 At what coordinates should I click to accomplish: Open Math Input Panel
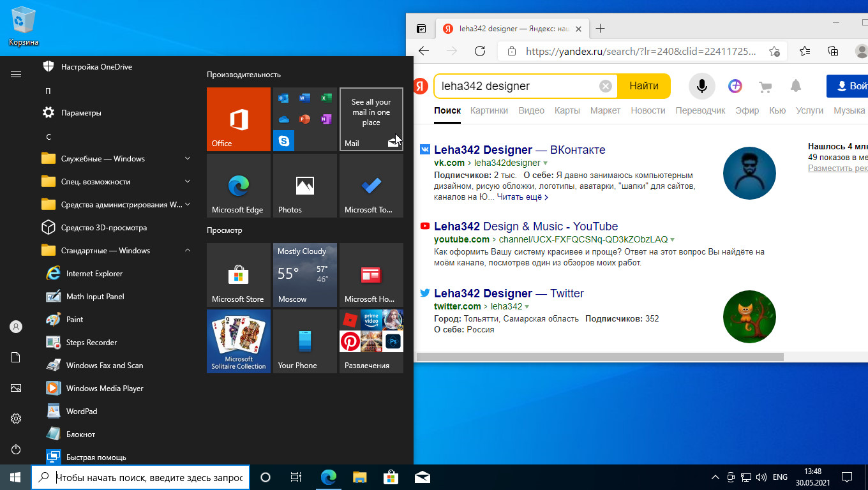click(x=117, y=297)
